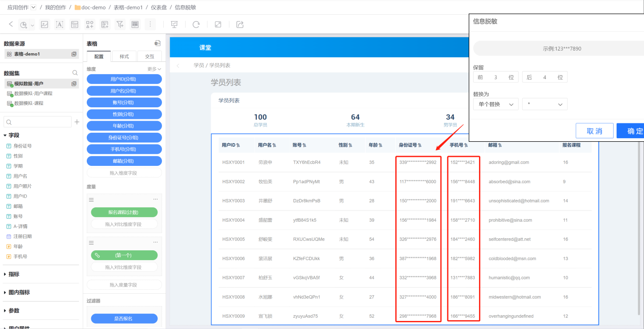This screenshot has height=329, width=644.
Task: Click the add text box icon
Action: (x=59, y=25)
